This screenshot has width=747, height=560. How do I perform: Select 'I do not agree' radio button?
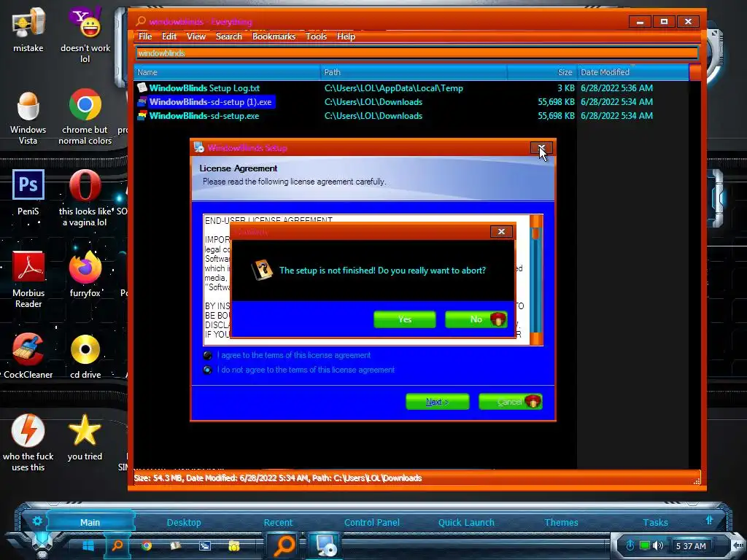coord(208,370)
